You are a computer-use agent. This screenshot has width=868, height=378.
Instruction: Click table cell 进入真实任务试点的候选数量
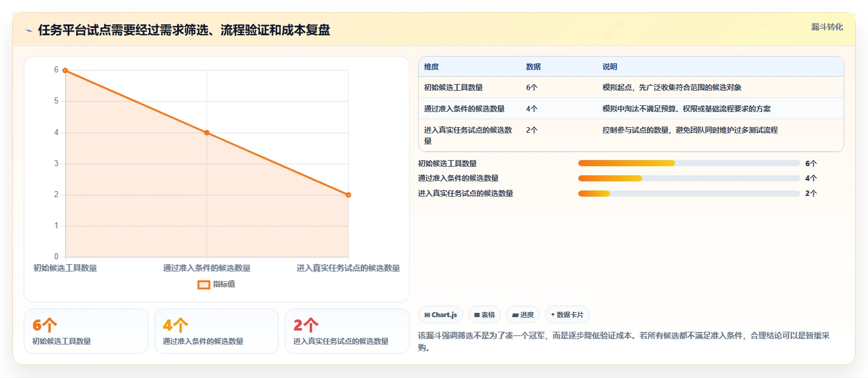(468, 136)
